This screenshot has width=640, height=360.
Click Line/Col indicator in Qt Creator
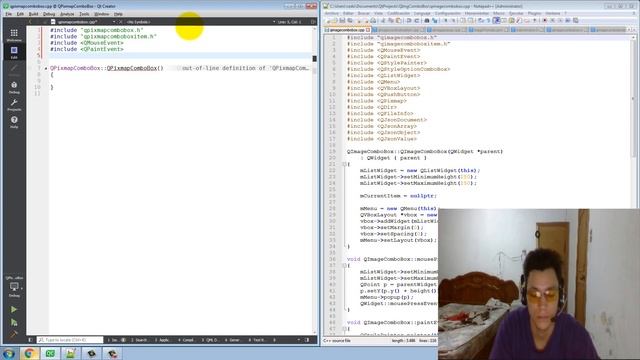pos(290,22)
